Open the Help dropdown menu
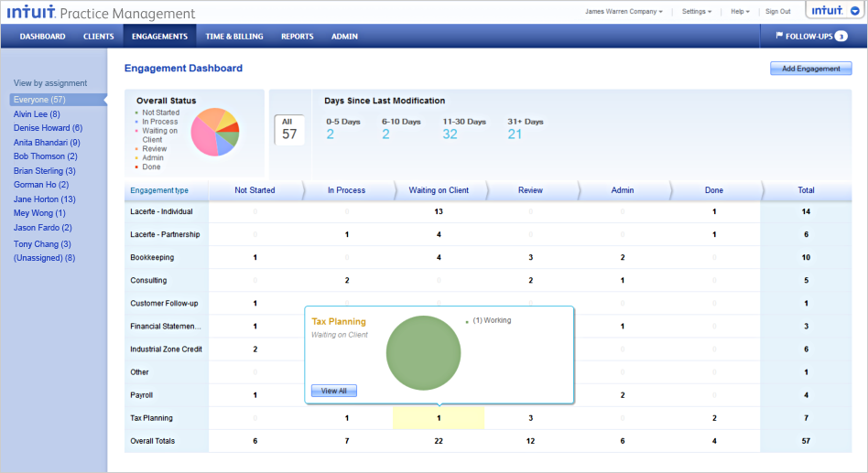The width and height of the screenshot is (868, 473). 740,12
